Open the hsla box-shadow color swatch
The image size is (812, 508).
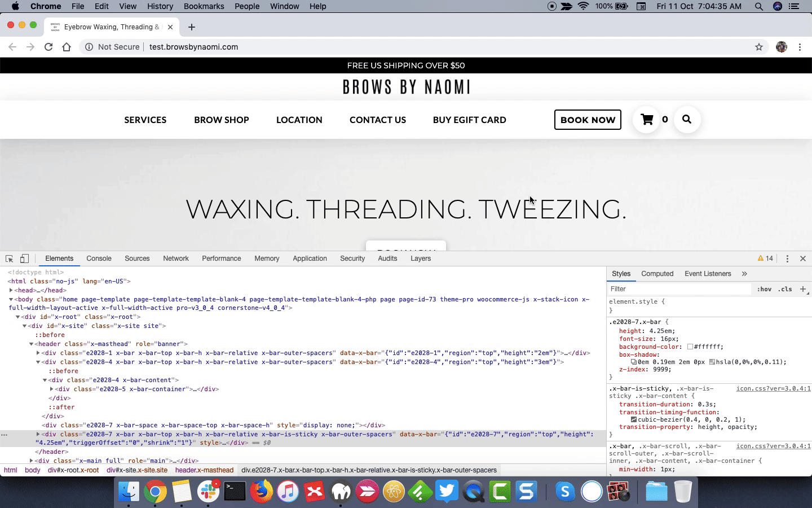click(x=712, y=362)
